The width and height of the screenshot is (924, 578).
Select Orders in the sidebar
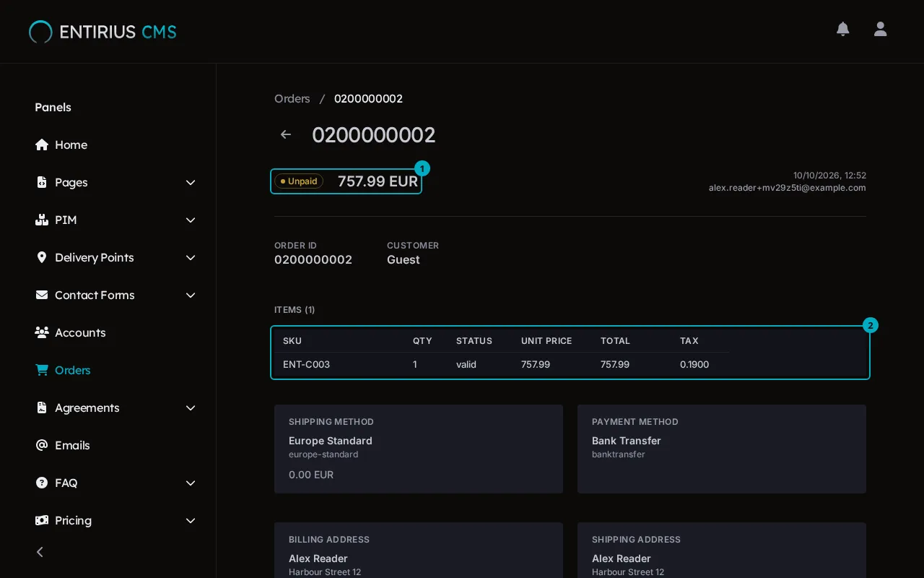73,370
